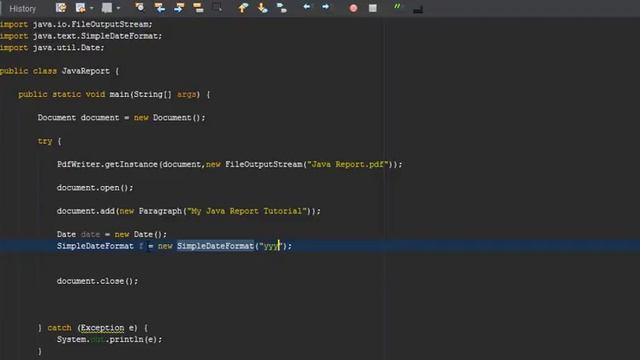Click the "My Java Report Tutorial" string

(247, 211)
